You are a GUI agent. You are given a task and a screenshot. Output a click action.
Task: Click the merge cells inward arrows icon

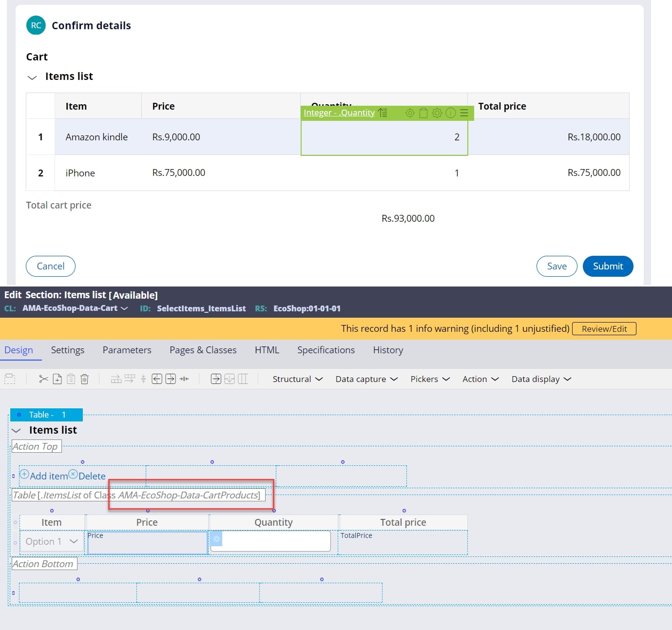pos(184,379)
